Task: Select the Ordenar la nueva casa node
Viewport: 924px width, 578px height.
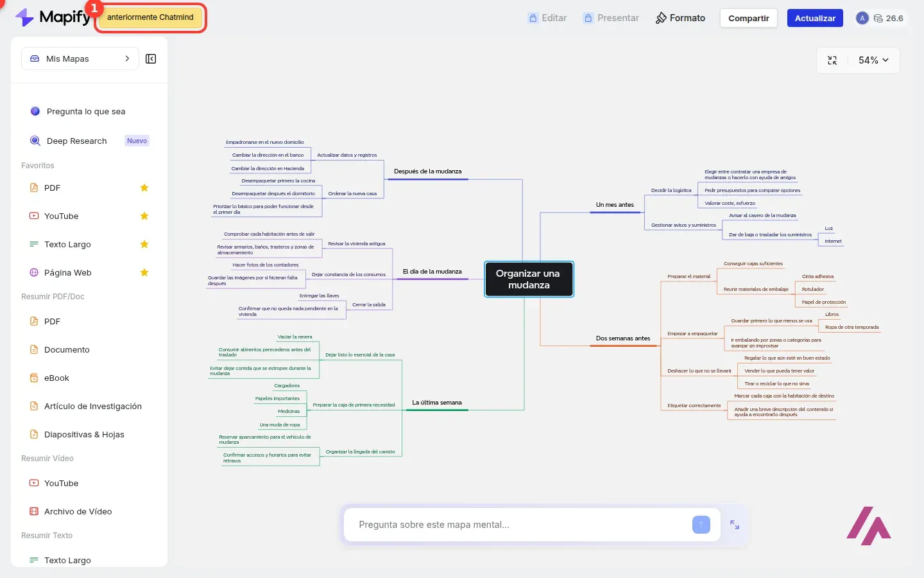Action: click(352, 193)
